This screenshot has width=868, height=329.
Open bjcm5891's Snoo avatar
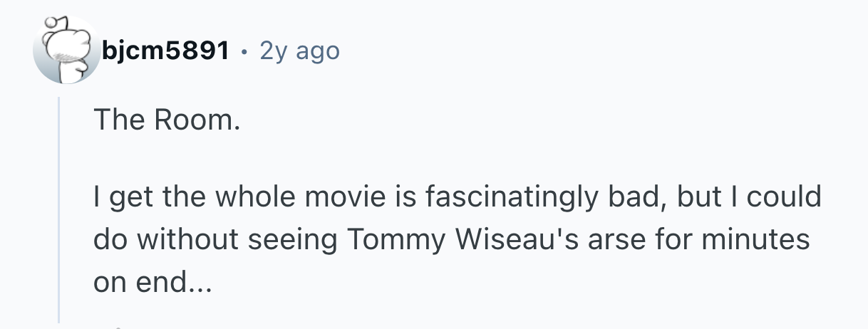66,51
